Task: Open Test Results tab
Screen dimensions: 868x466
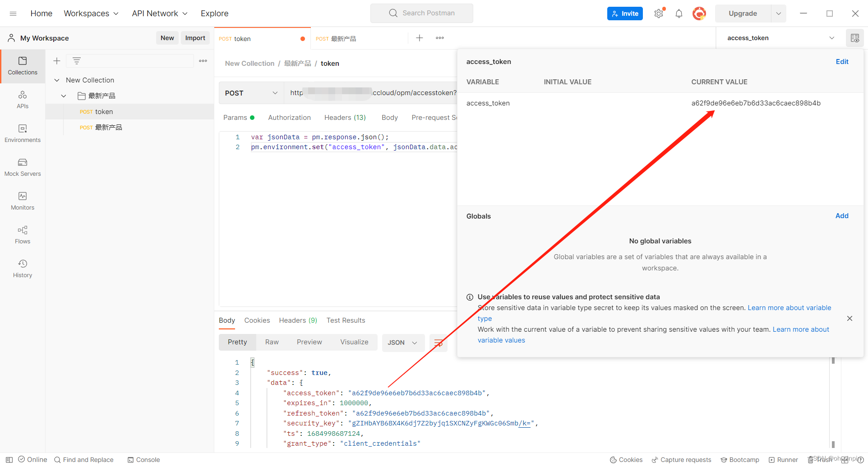Action: click(346, 320)
